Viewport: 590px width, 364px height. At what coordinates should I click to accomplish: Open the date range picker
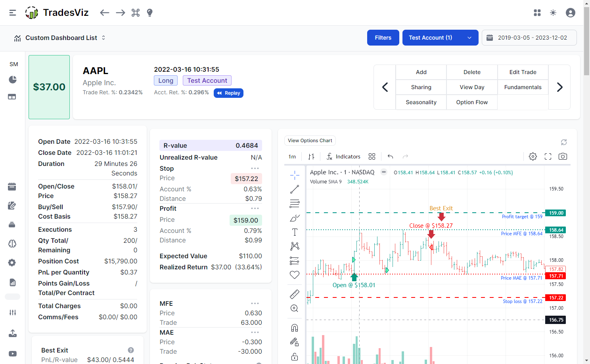(529, 37)
